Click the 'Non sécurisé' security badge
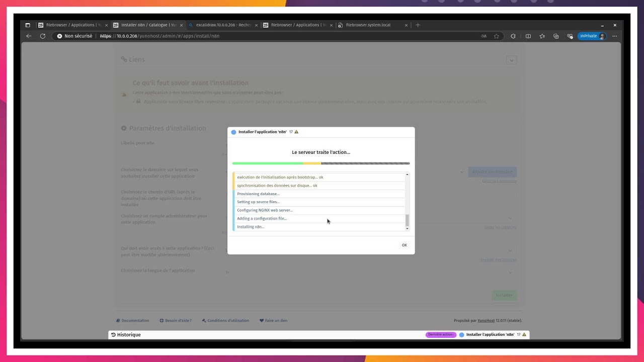Image resolution: width=644 pixels, height=362 pixels. coord(75,36)
